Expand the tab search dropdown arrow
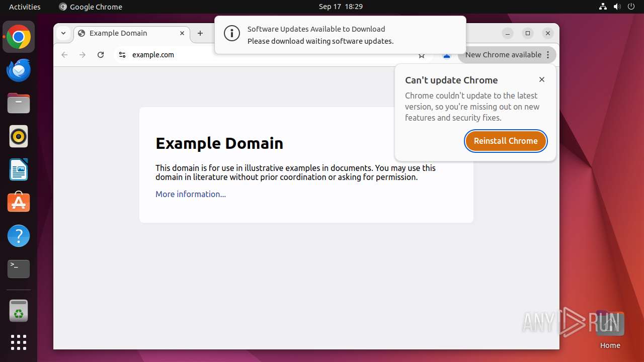The image size is (644, 362). point(63,33)
